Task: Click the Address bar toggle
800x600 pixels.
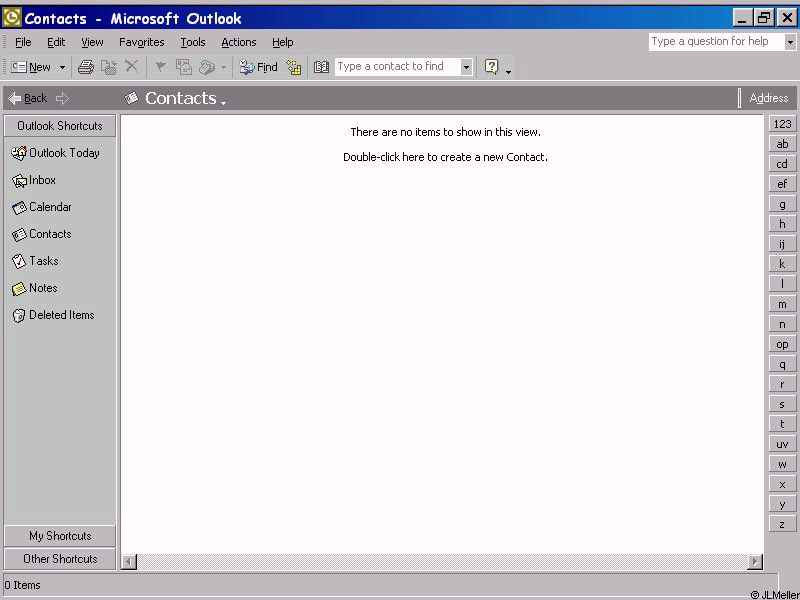Action: click(768, 98)
